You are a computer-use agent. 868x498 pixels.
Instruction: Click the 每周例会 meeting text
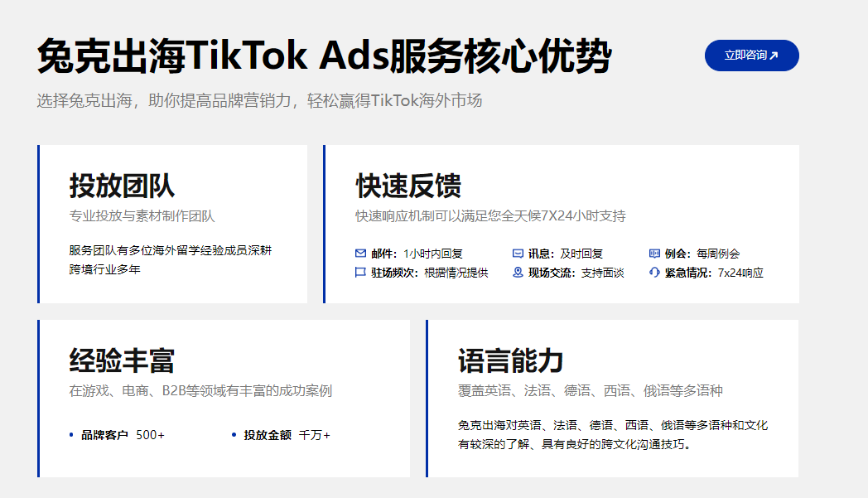(x=718, y=254)
